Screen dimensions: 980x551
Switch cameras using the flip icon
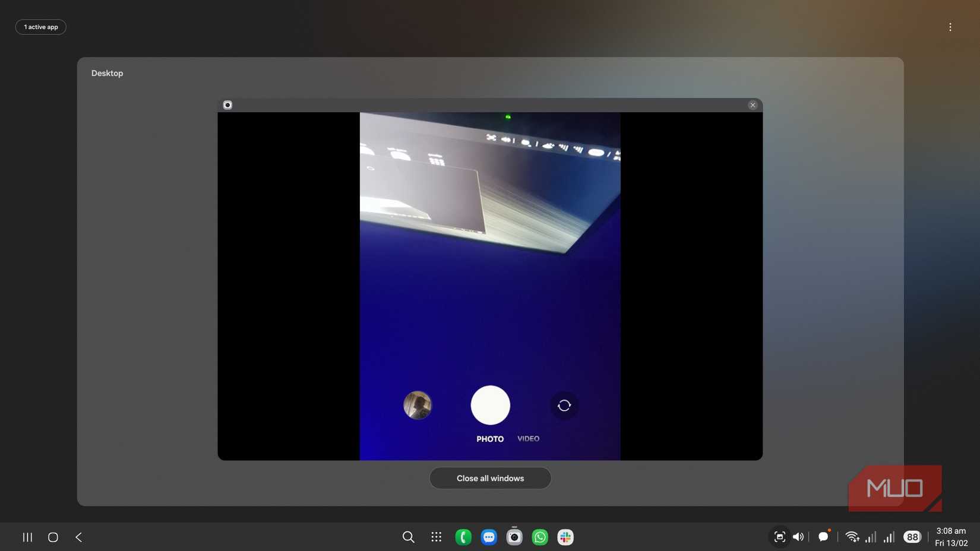562,404
